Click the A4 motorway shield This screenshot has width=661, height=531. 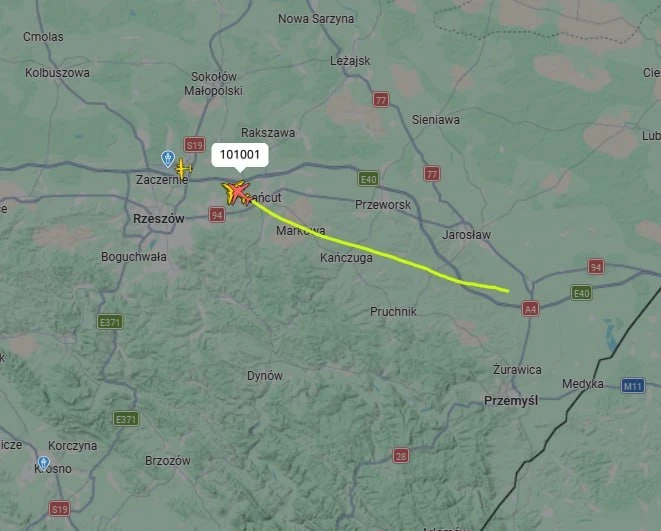(530, 309)
